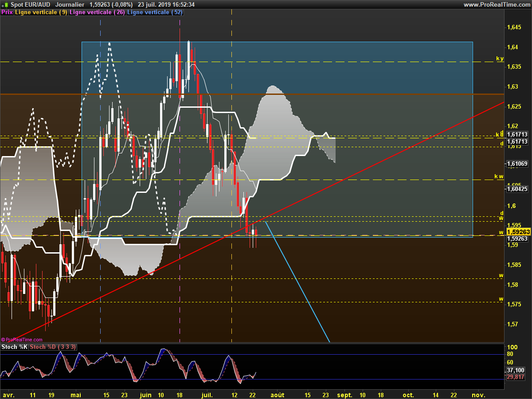Click the 1,585 price axis label
The image size is (532, 399).
pos(513,265)
